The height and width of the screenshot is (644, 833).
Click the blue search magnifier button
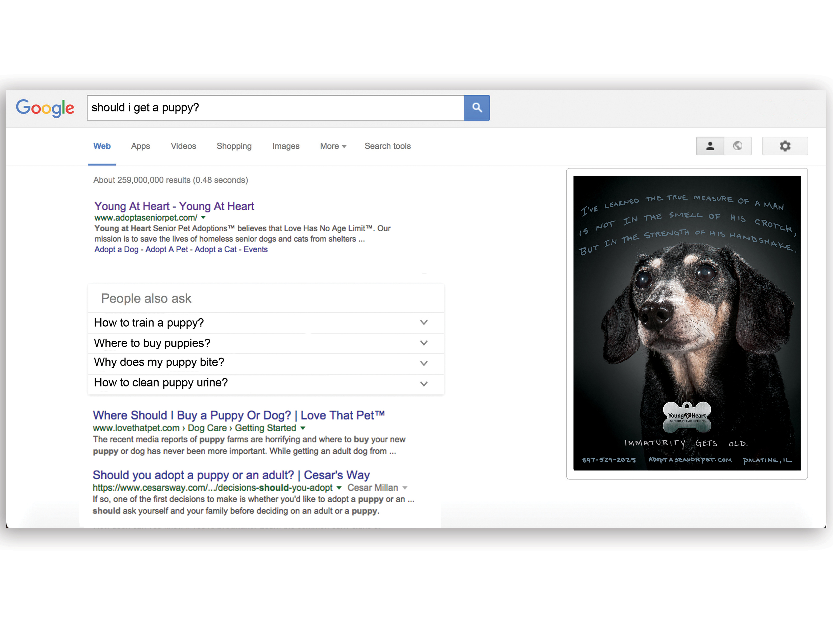(477, 108)
